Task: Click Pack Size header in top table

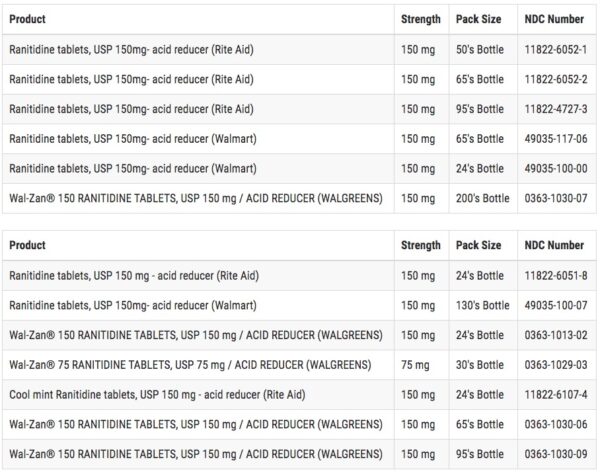Action: (478, 19)
